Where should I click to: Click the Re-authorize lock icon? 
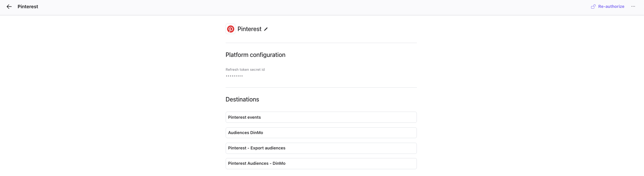pyautogui.click(x=593, y=7)
